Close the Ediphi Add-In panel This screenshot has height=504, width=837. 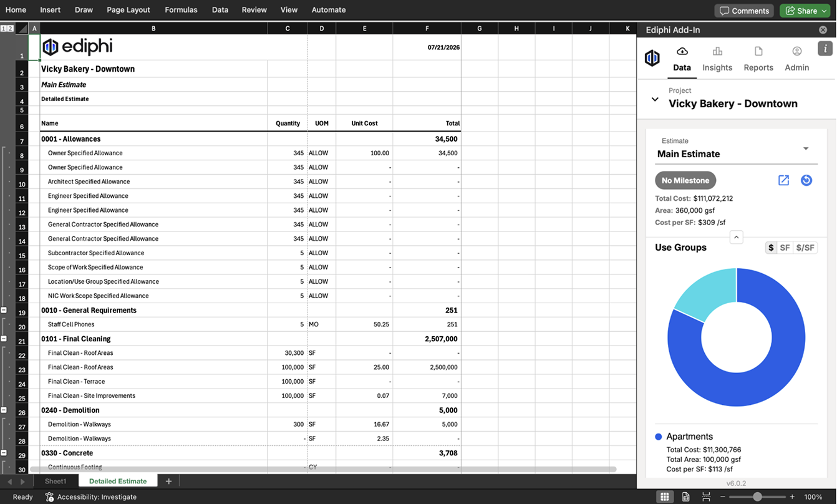(x=823, y=30)
